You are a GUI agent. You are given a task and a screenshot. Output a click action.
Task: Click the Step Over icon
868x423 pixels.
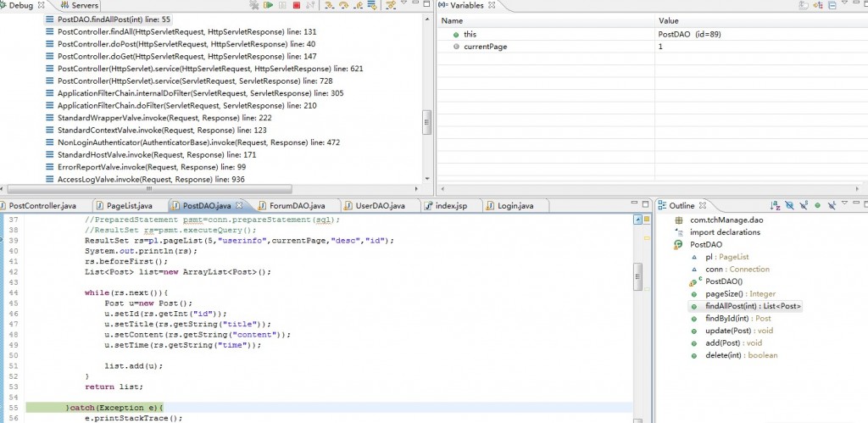343,5
